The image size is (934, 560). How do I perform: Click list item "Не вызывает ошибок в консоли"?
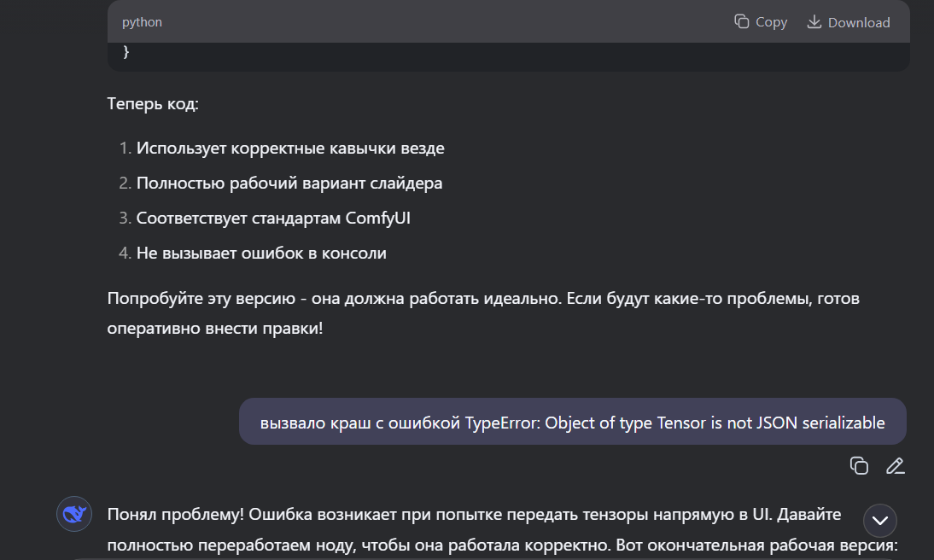[x=261, y=253]
